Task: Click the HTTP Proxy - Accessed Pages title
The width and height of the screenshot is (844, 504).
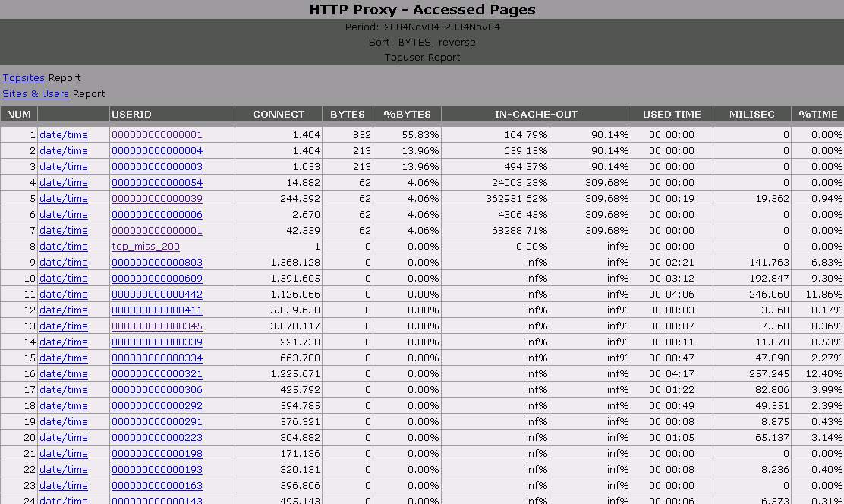Action: coord(422,10)
